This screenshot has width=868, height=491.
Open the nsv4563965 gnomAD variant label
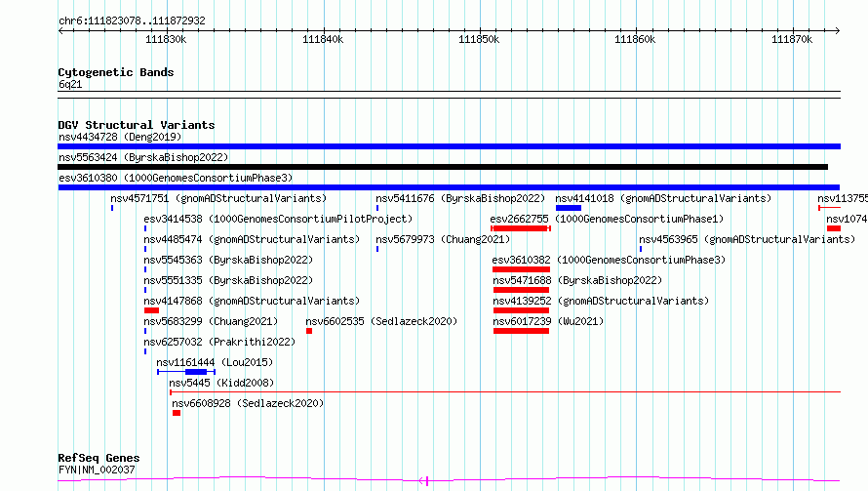point(747,239)
